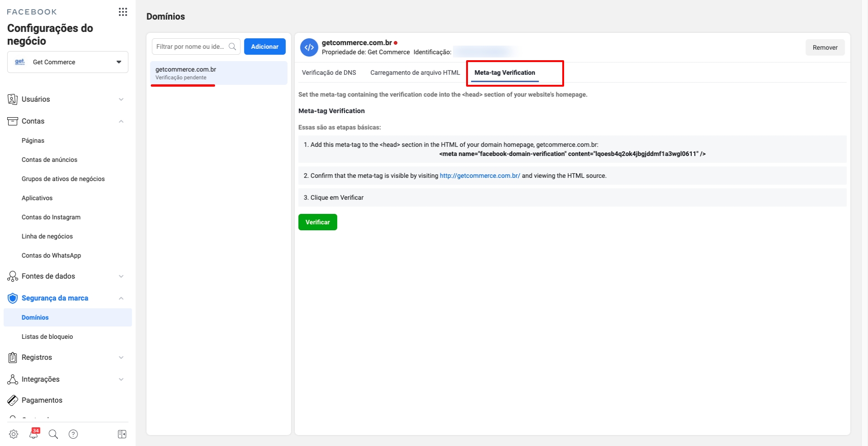Open the apps grid menu icon
This screenshot has height=446, width=868.
click(123, 12)
